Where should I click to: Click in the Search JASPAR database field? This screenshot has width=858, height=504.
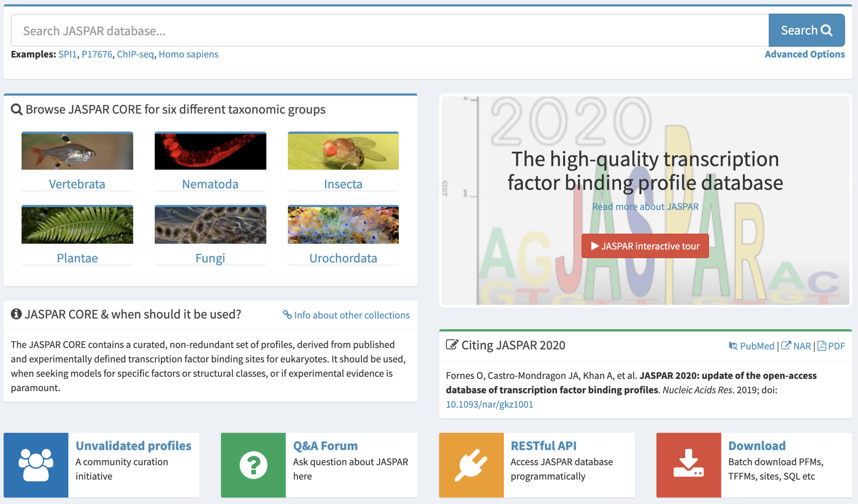click(389, 31)
